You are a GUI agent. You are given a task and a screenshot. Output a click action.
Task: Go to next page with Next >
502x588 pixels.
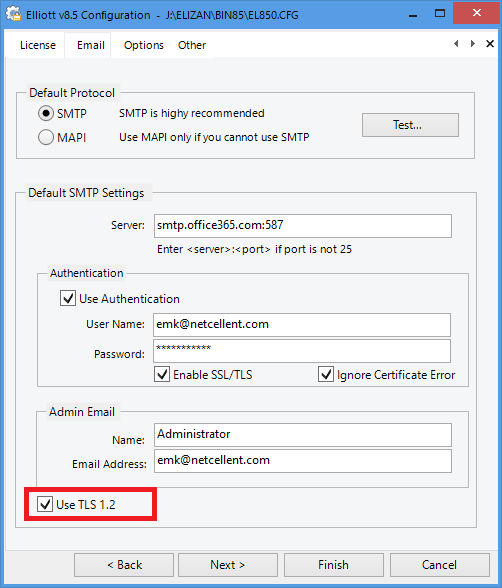[x=228, y=565]
